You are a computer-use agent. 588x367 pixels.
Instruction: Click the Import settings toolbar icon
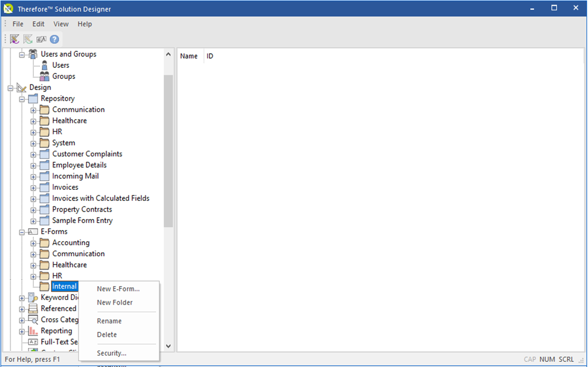(x=14, y=39)
